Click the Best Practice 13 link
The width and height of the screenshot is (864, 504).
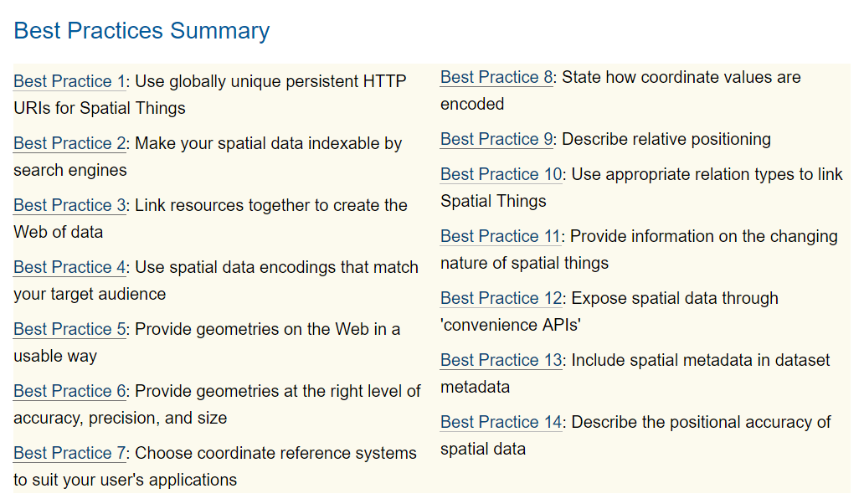(x=501, y=360)
